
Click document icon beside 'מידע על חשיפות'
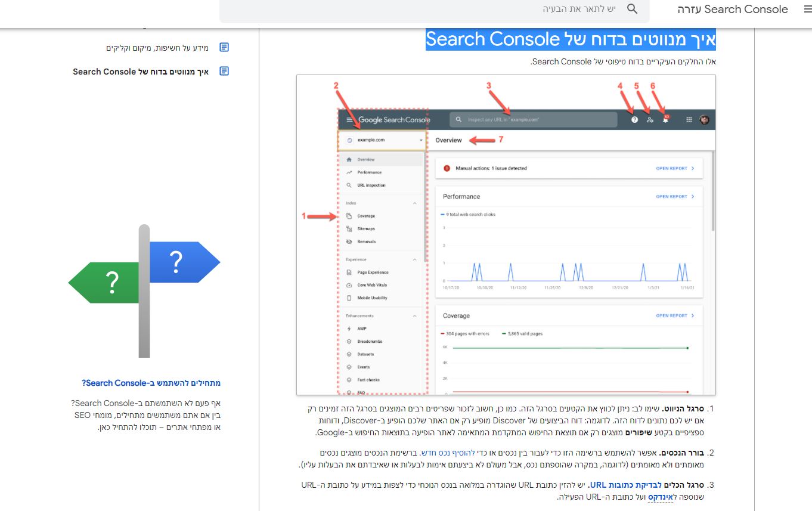pos(224,47)
